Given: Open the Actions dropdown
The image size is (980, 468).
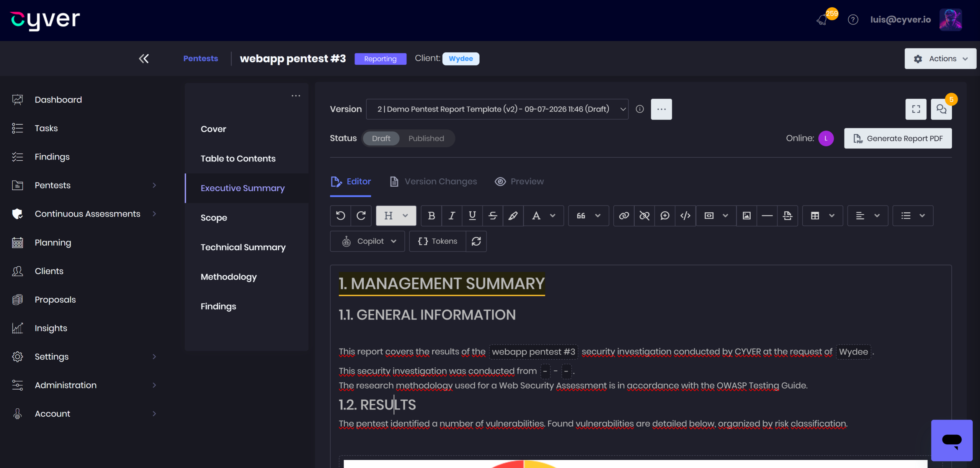Looking at the screenshot, I should 940,59.
